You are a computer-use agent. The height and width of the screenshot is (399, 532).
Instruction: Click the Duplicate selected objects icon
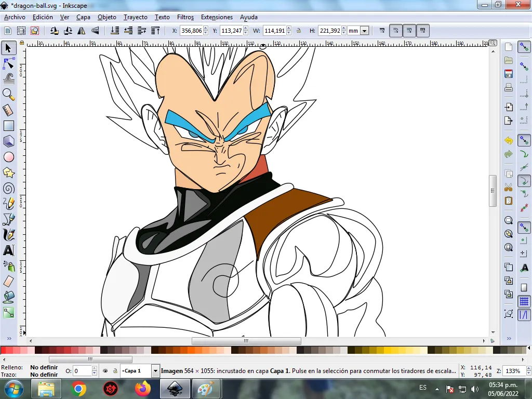click(x=508, y=267)
